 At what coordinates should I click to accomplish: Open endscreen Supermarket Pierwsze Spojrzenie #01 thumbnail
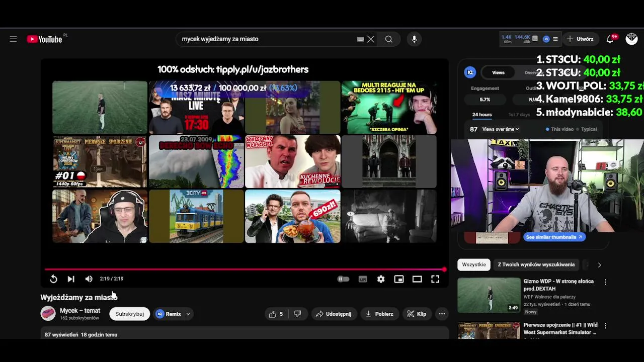[x=100, y=162]
